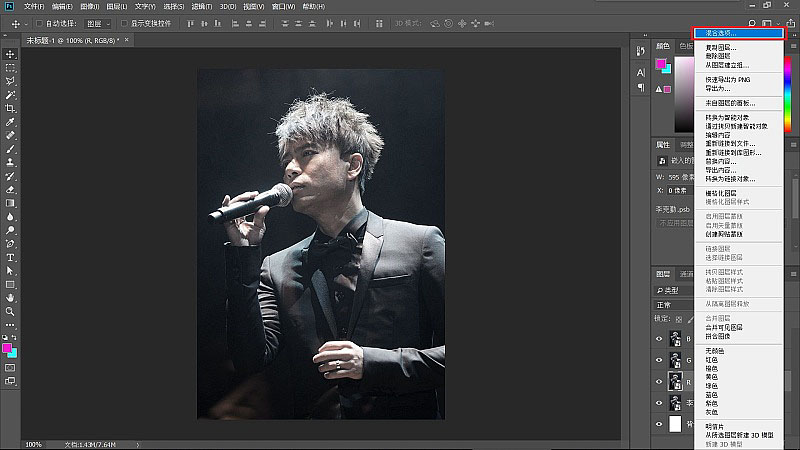The image size is (800, 450).
Task: Open the 文件(F) menu
Action: 34,7
